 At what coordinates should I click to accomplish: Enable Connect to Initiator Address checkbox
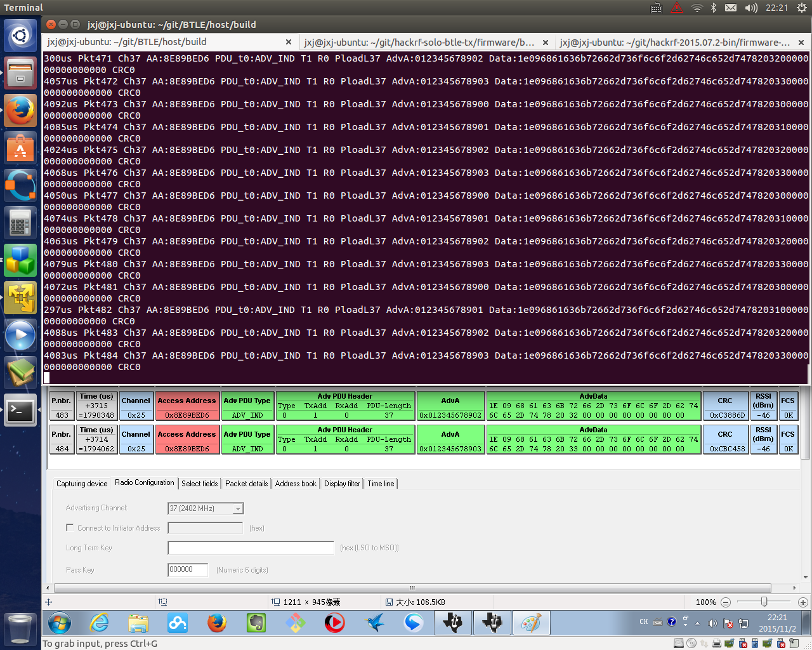point(70,527)
